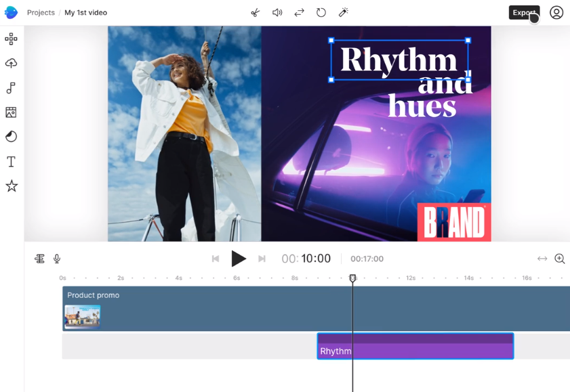Click the rotate circular arrow icon
This screenshot has height=392, width=570.
coord(321,13)
